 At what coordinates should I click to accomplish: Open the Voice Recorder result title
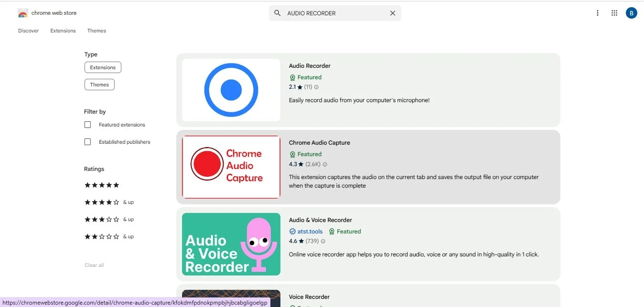tap(310, 297)
